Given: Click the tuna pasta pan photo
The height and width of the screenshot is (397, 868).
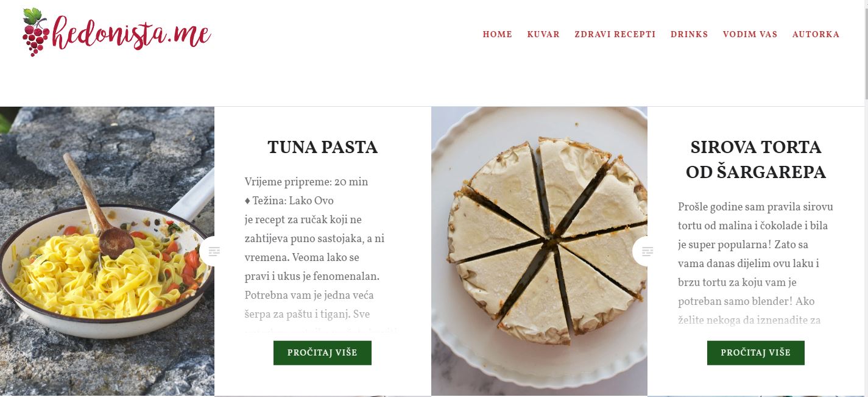Looking at the screenshot, I should (x=107, y=251).
